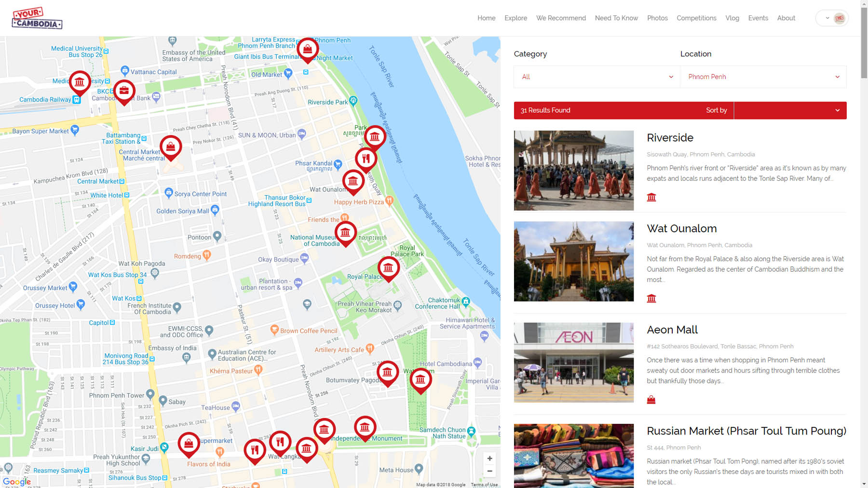Screen dimensions: 868x488
Task: Click the Wat Ounalom map pin
Action: [x=353, y=181]
